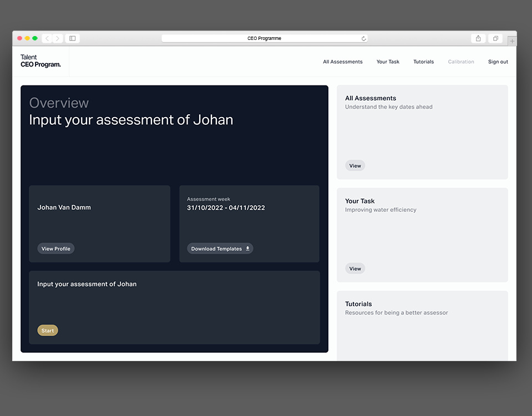
Task: Show all tabs overview icon
Action: tap(495, 38)
